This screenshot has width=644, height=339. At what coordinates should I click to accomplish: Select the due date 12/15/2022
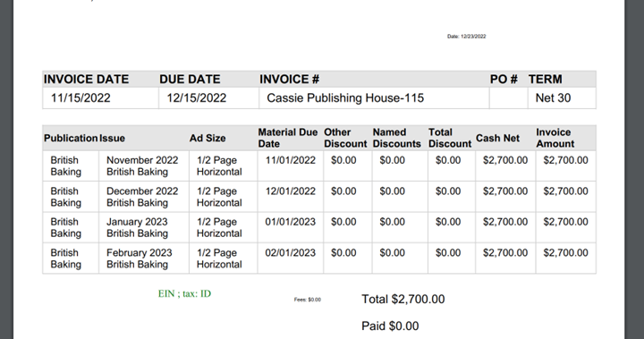click(196, 97)
